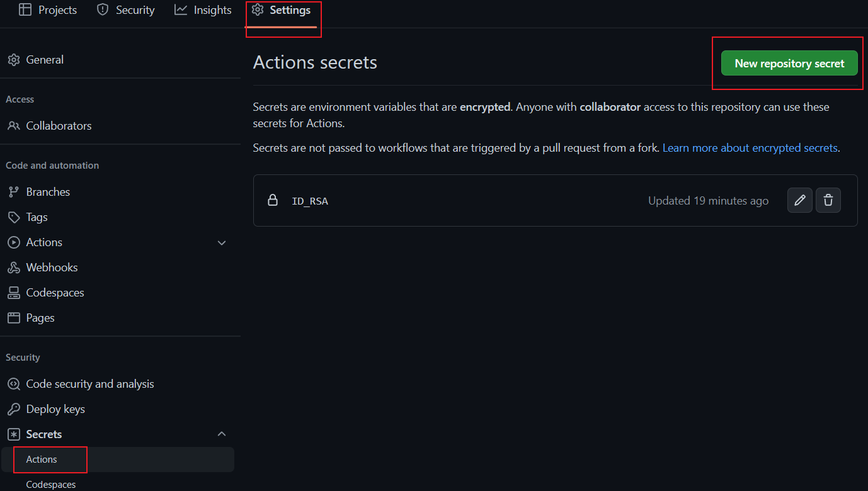Click the Insights graph icon

[x=180, y=9]
